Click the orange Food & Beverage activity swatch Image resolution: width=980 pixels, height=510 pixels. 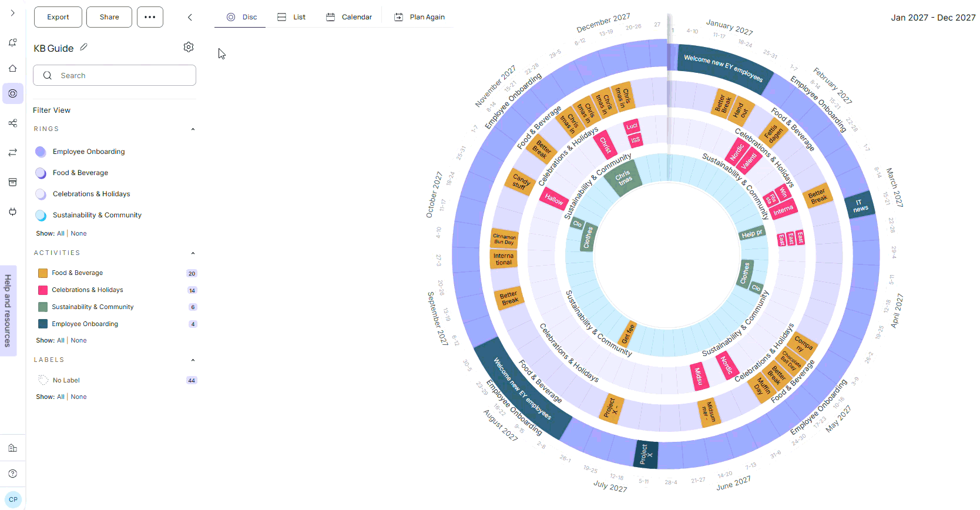(x=42, y=273)
